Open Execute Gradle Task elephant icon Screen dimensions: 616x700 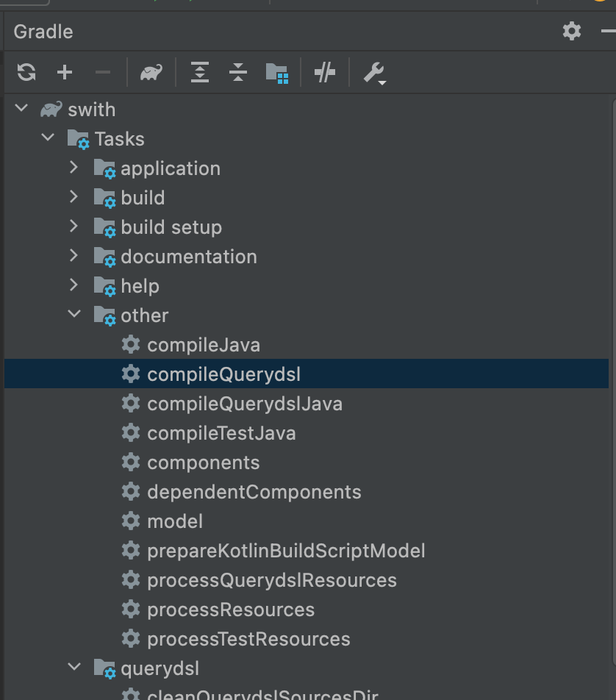coord(151,72)
